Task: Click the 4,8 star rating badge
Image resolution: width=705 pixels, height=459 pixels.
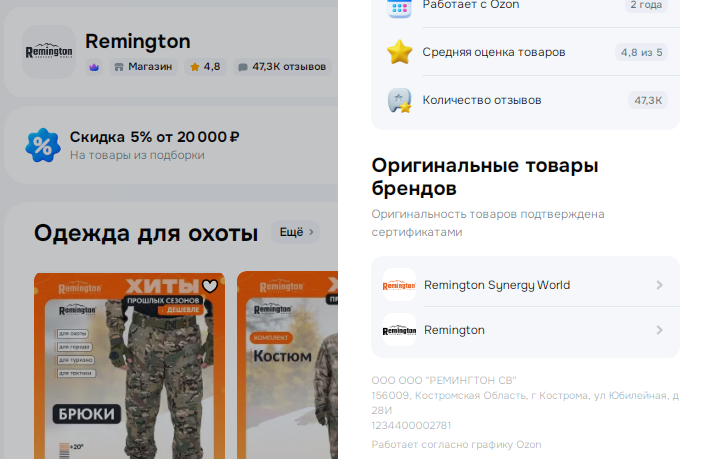Action: pyautogui.click(x=205, y=67)
